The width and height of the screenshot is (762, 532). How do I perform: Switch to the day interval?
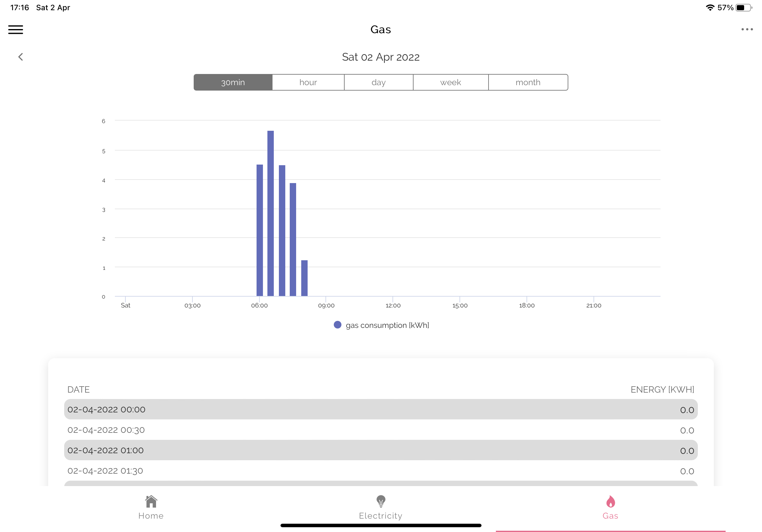pyautogui.click(x=378, y=82)
